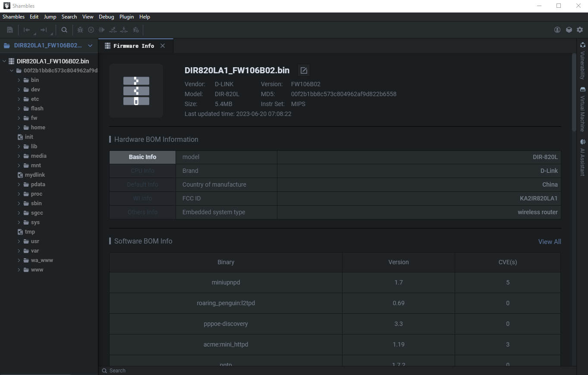This screenshot has width=588, height=375.
Task: Click the navigate-forward arrow in toolbar
Action: [43, 30]
